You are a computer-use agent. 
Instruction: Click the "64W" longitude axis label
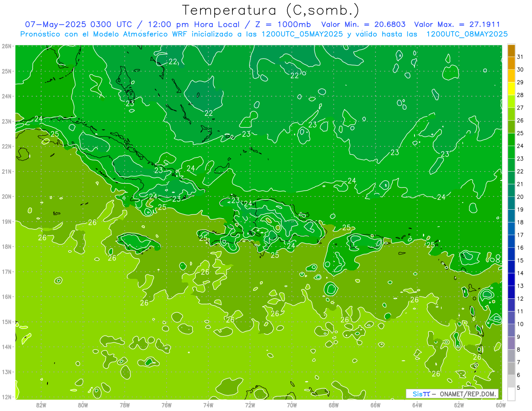417,405
